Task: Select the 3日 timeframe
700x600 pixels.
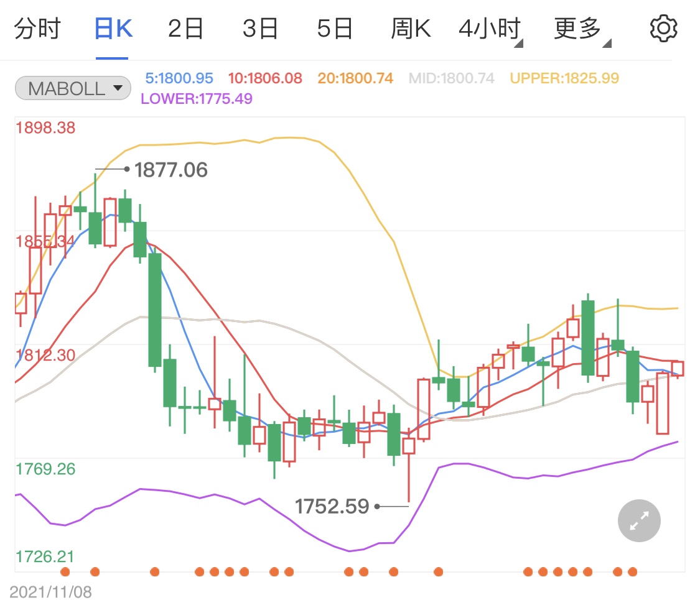Action: tap(259, 27)
